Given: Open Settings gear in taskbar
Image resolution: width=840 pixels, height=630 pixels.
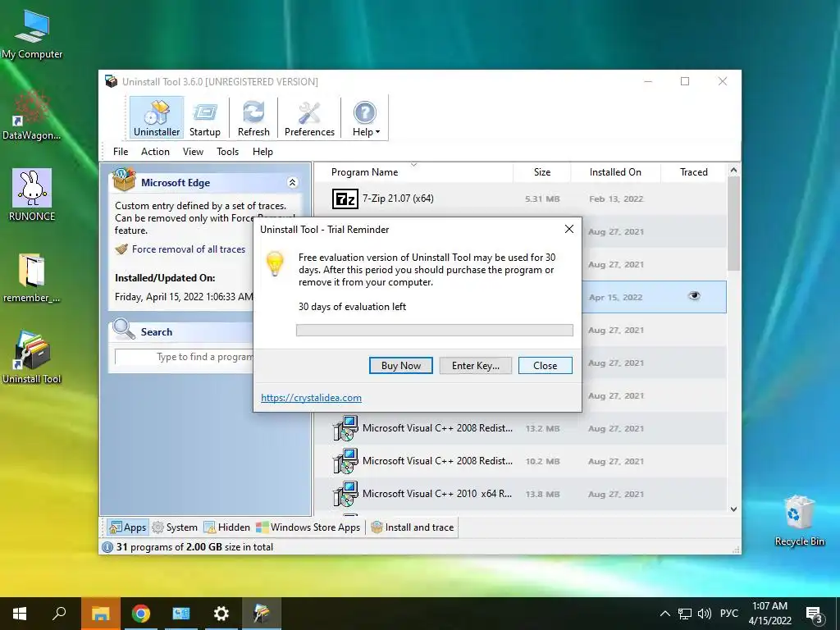Looking at the screenshot, I should click(x=221, y=614).
